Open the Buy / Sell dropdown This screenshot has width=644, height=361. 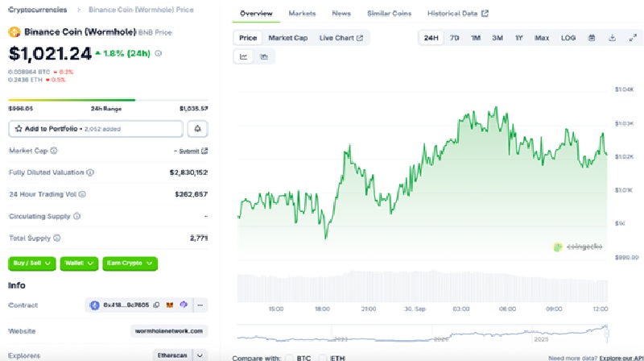[x=31, y=263]
